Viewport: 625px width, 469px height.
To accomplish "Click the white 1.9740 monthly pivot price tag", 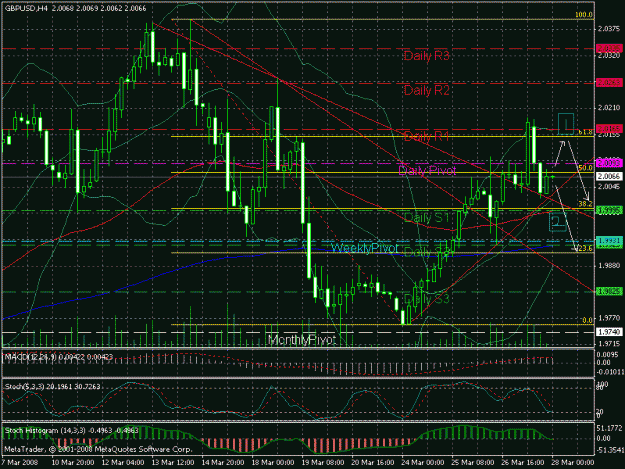I will (x=609, y=332).
